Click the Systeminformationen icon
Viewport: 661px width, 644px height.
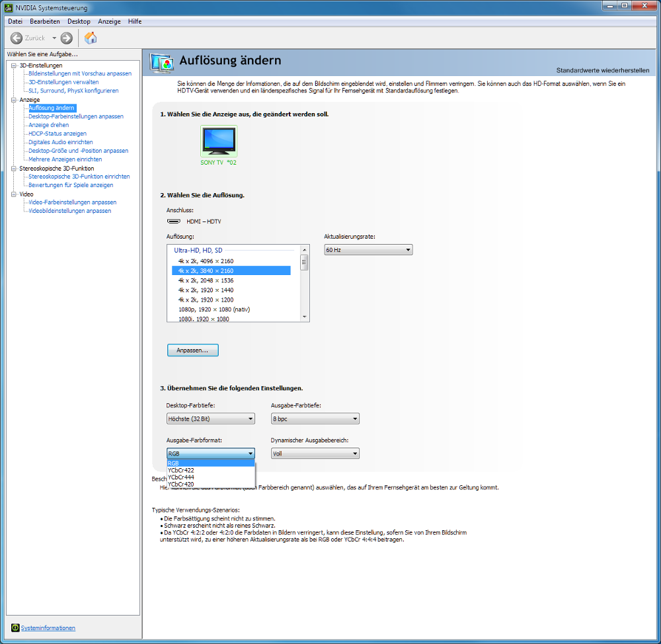[15, 627]
